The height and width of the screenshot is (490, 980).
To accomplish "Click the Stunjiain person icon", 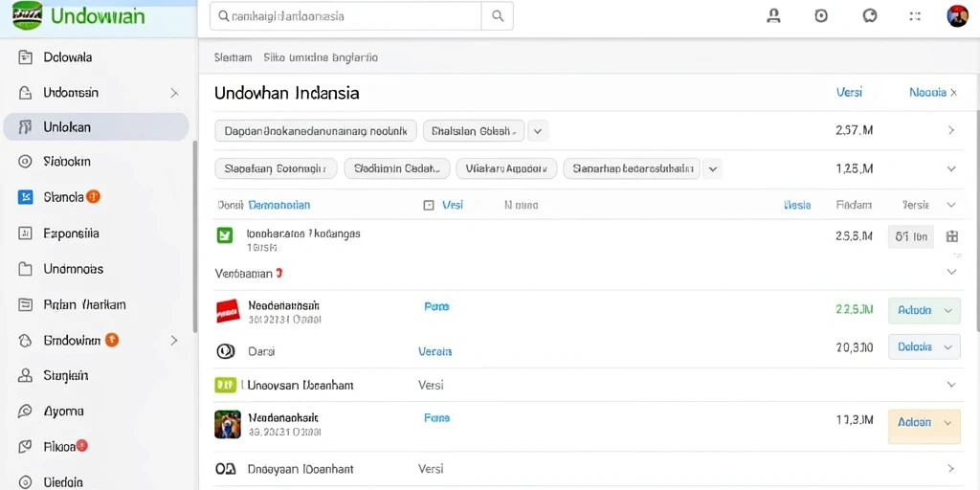I will [25, 375].
